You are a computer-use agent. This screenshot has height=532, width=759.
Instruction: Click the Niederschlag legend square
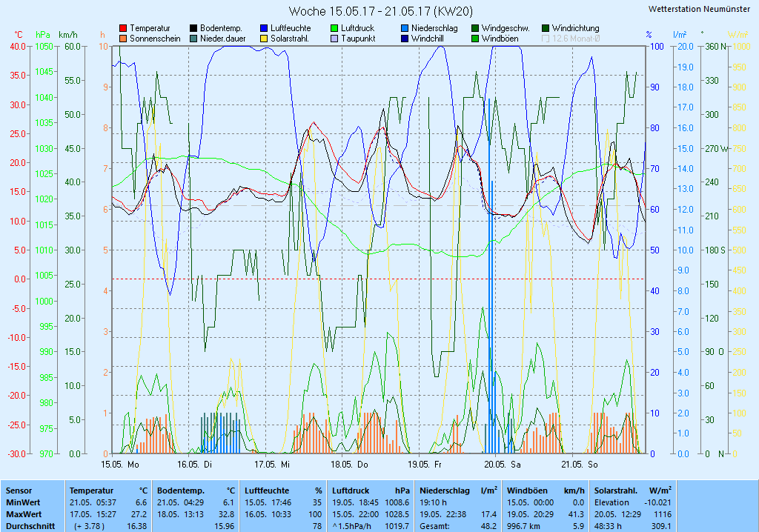coord(405,28)
